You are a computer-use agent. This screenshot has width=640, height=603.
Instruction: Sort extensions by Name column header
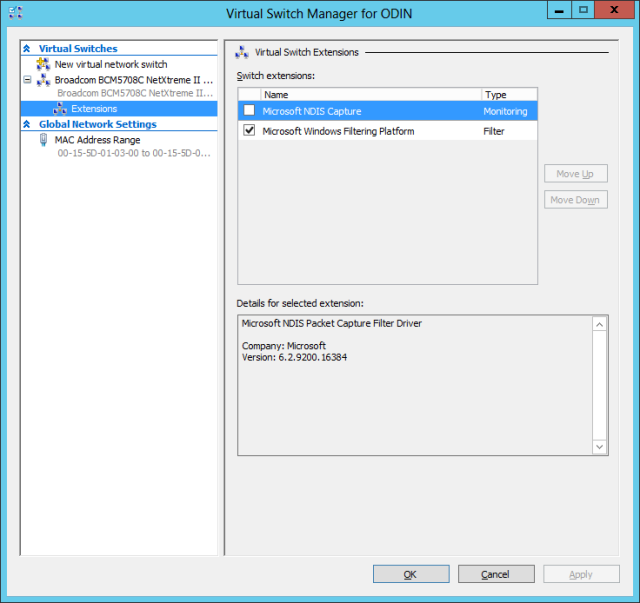tap(371, 95)
